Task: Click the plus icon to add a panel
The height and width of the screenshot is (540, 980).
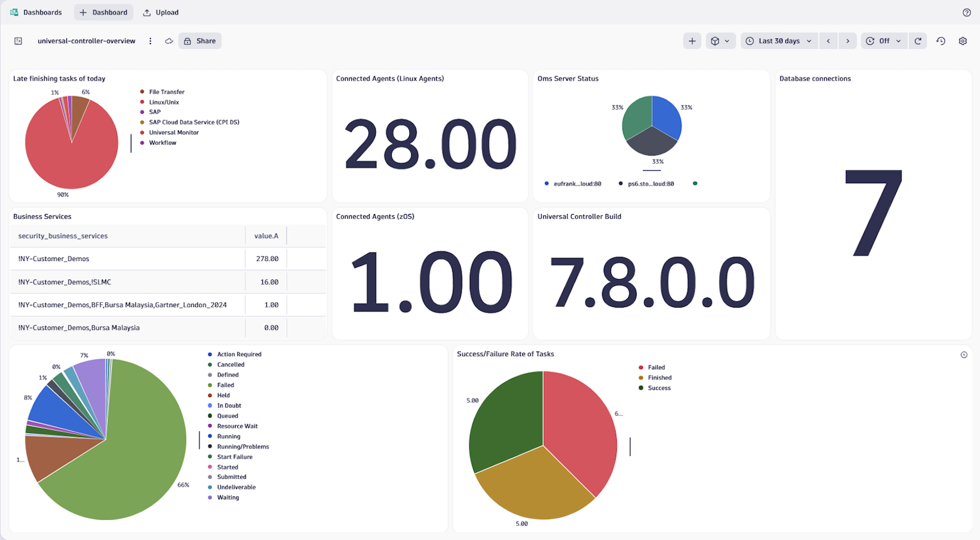Action: point(692,40)
